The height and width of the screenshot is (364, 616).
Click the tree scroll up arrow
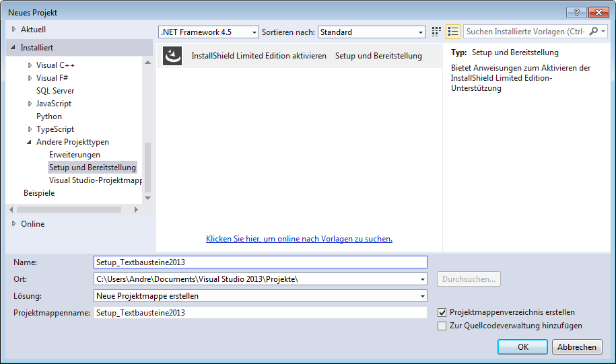(147, 63)
